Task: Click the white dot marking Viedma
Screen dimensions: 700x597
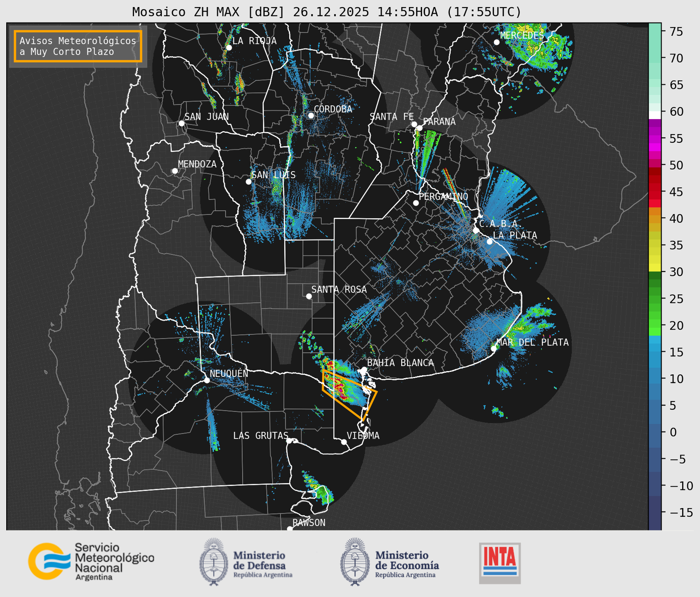Action: click(x=344, y=442)
